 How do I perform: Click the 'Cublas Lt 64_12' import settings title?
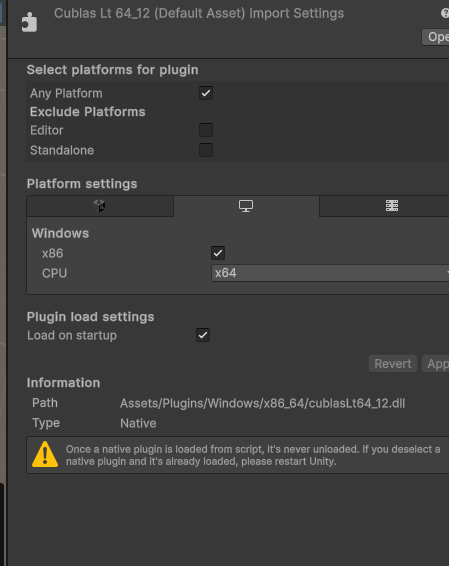(199, 13)
